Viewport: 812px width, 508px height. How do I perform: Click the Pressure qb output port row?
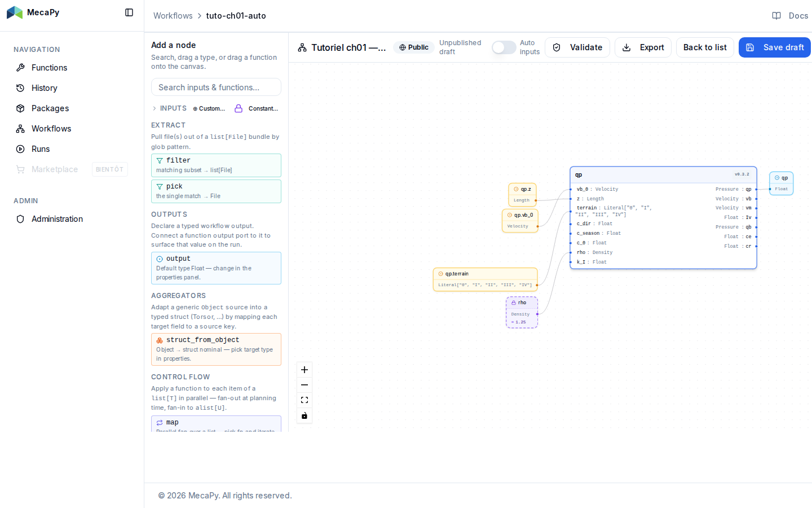[x=734, y=227]
